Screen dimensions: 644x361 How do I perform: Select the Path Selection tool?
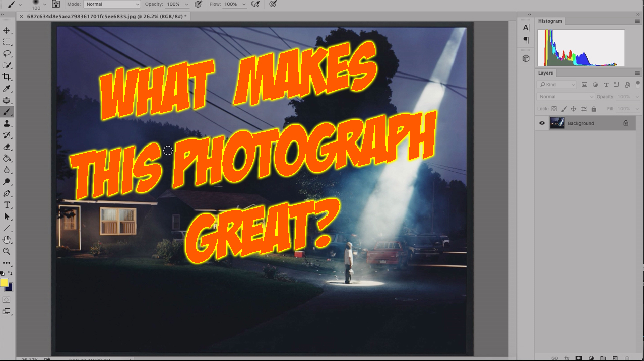click(7, 216)
